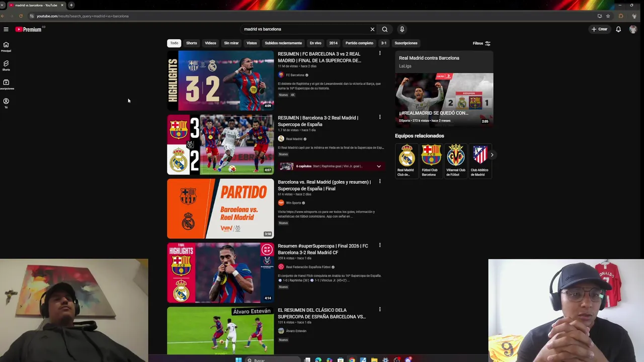Select the Shorts filter chip
Image resolution: width=644 pixels, height=362 pixels.
coord(192,43)
